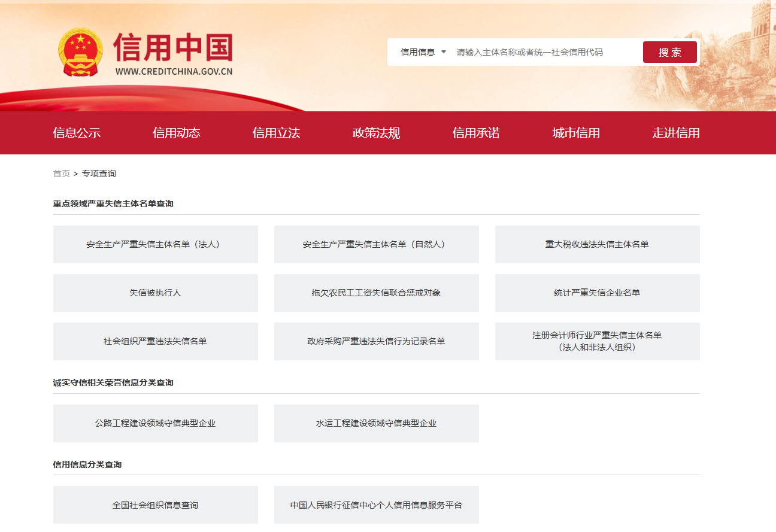Open 公路工程建设领域守信典型企业
This screenshot has height=532, width=776.
click(156, 423)
